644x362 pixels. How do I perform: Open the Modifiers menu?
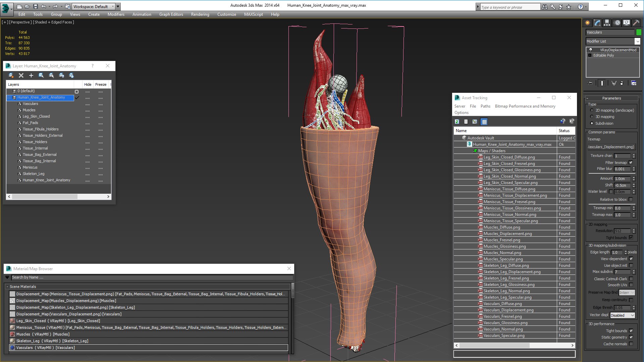[116, 14]
